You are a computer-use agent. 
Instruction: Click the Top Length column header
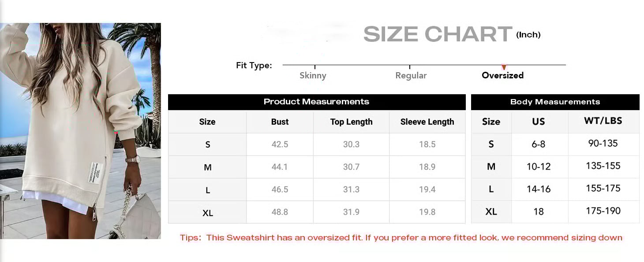pyautogui.click(x=351, y=122)
